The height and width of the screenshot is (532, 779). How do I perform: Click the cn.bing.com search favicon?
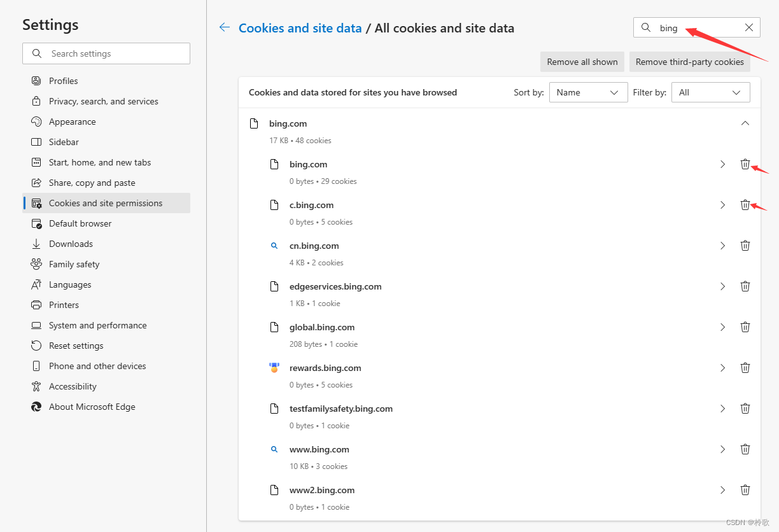click(x=274, y=246)
